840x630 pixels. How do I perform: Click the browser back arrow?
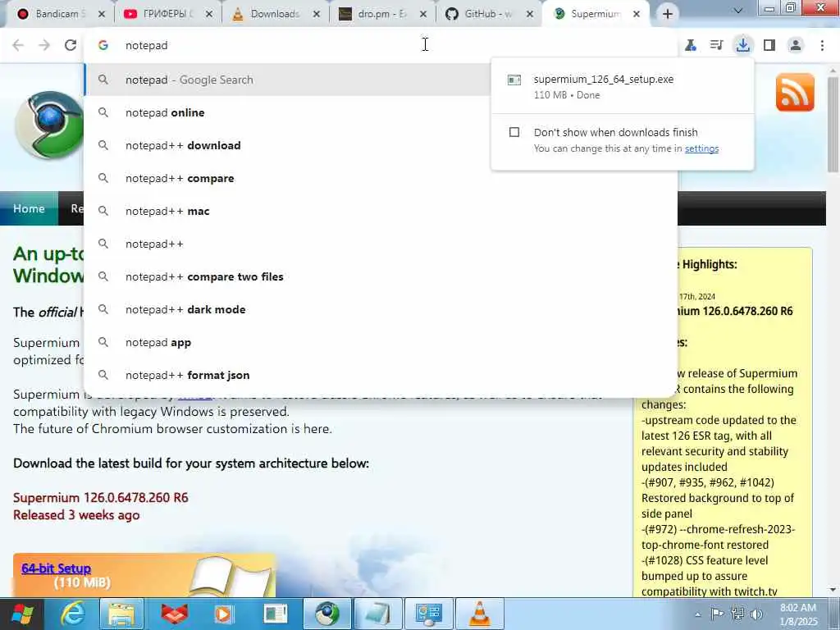(x=18, y=45)
